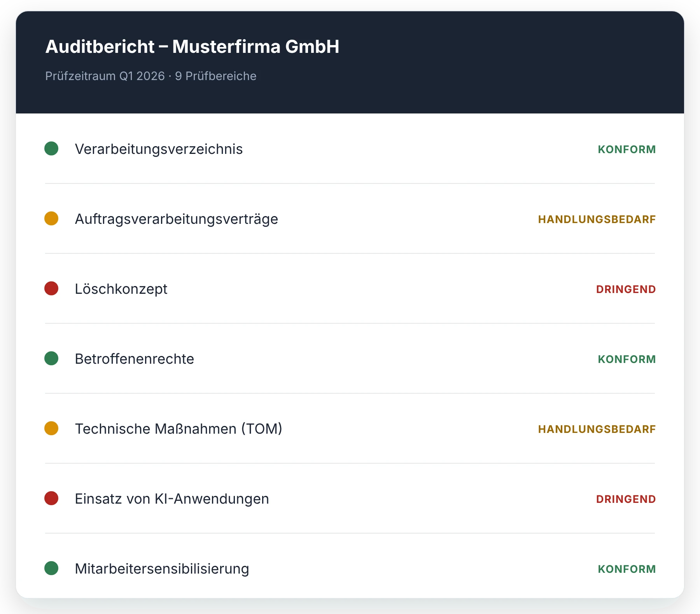Open the Verarbeitungsverzeichnis audit row
700x614 pixels.
[350, 148]
